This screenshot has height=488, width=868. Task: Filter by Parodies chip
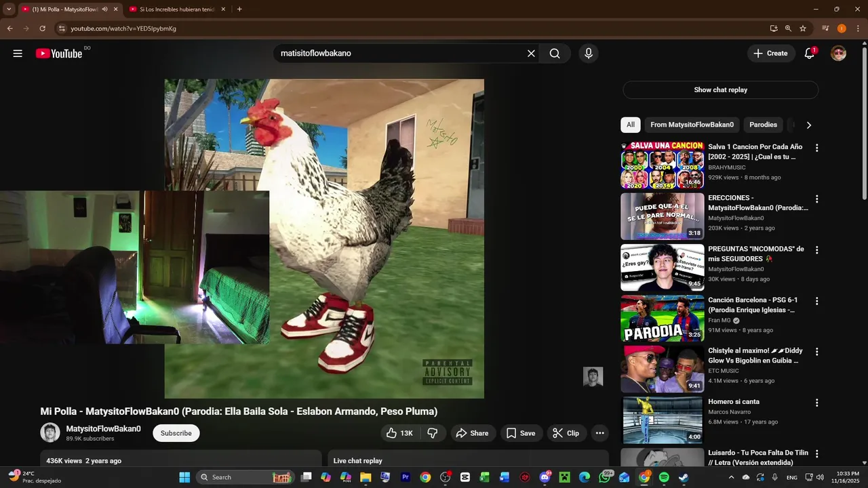coord(763,125)
